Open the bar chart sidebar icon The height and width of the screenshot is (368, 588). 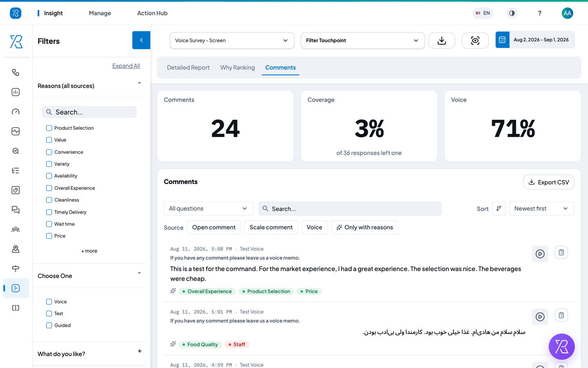pos(16,92)
